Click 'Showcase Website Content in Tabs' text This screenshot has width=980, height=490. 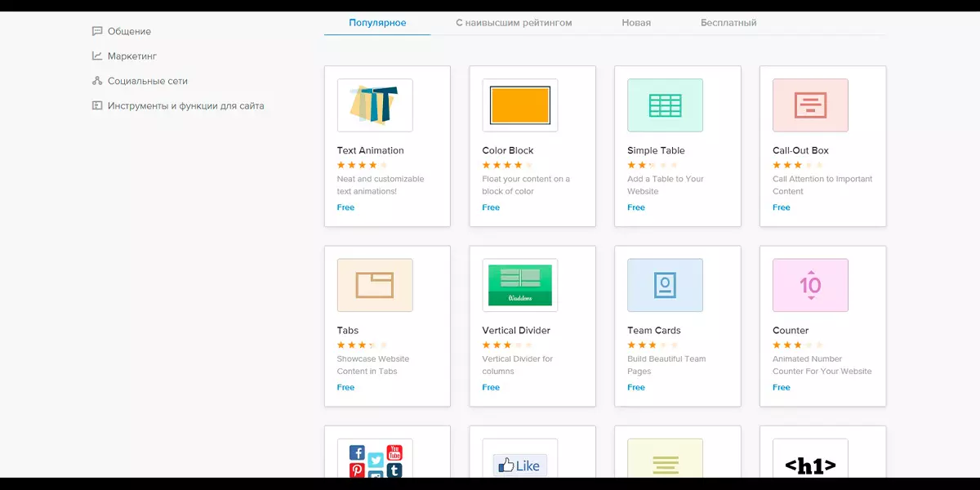pos(373,365)
